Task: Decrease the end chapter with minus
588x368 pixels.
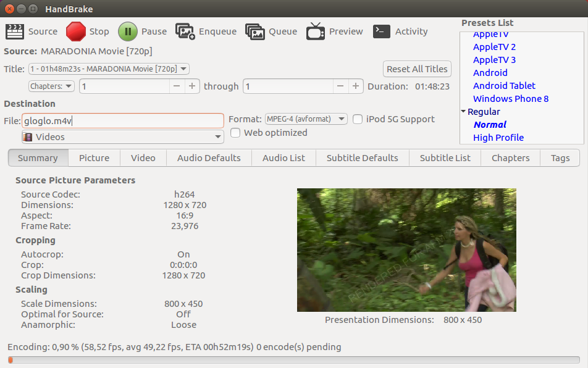Action: 340,86
